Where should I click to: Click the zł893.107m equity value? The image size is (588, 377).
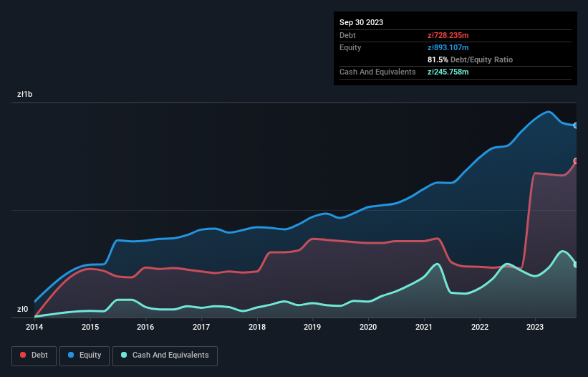point(448,47)
